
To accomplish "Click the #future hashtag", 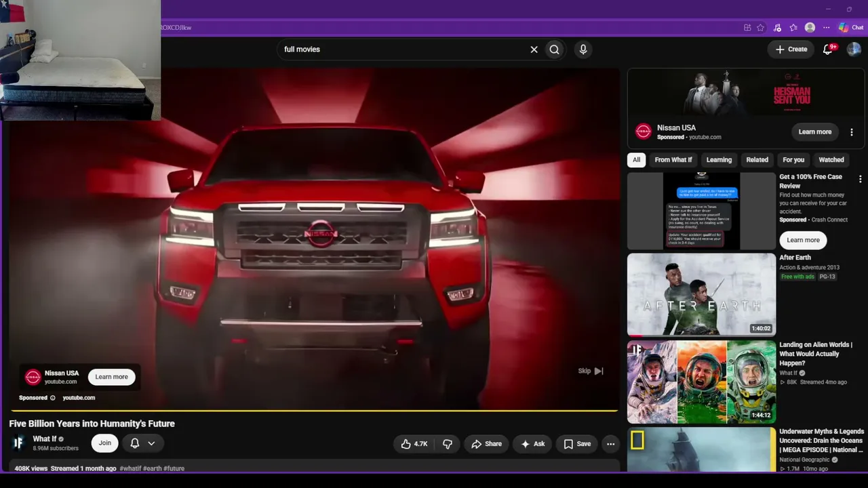I will coord(174,468).
